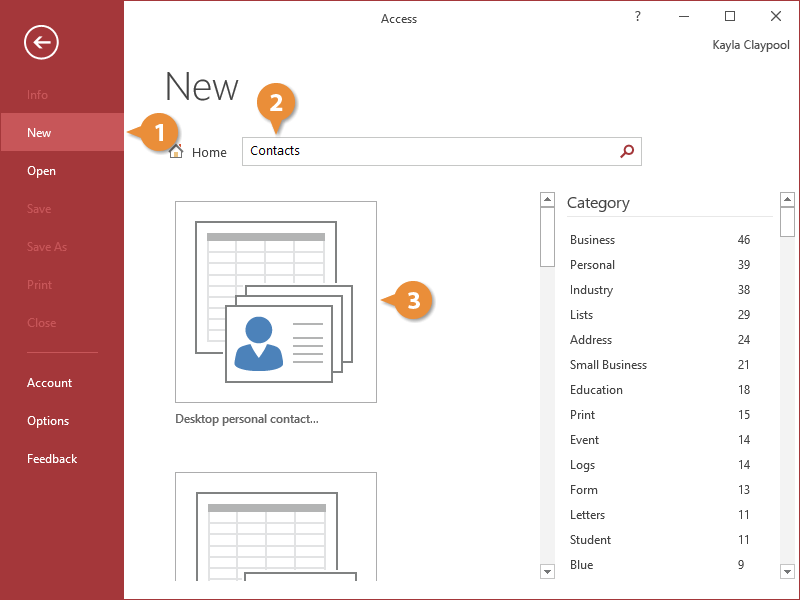The width and height of the screenshot is (800, 600).
Task: Click the Feedback link in sidebar
Action: tap(52, 458)
